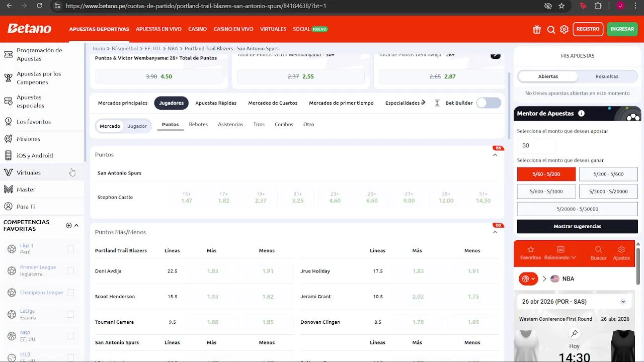
Task: Click the REGISTRO button
Action: (x=588, y=29)
